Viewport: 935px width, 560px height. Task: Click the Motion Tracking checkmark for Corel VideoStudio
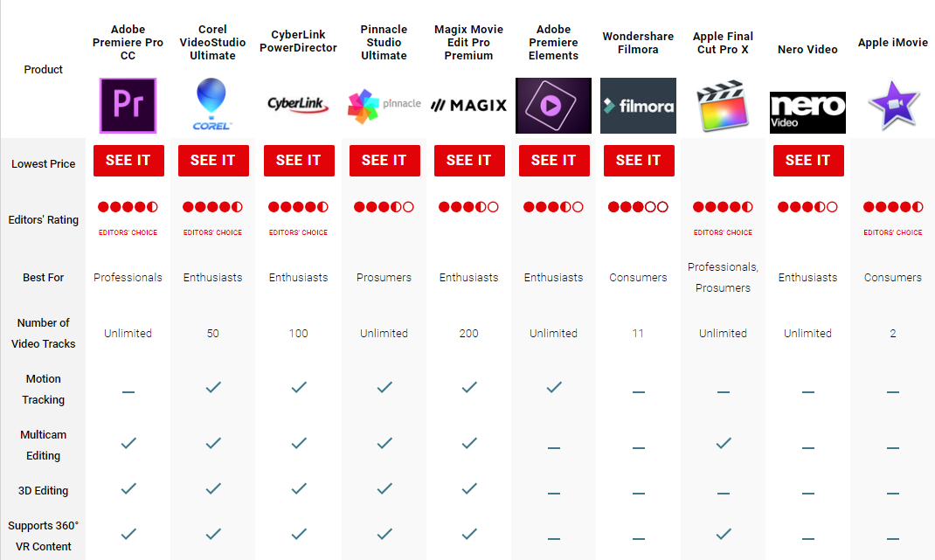[x=212, y=387]
